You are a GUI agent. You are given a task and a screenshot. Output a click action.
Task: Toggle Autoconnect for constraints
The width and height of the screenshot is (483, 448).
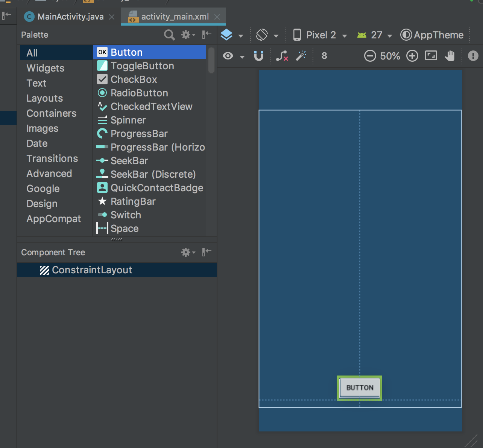pos(259,56)
